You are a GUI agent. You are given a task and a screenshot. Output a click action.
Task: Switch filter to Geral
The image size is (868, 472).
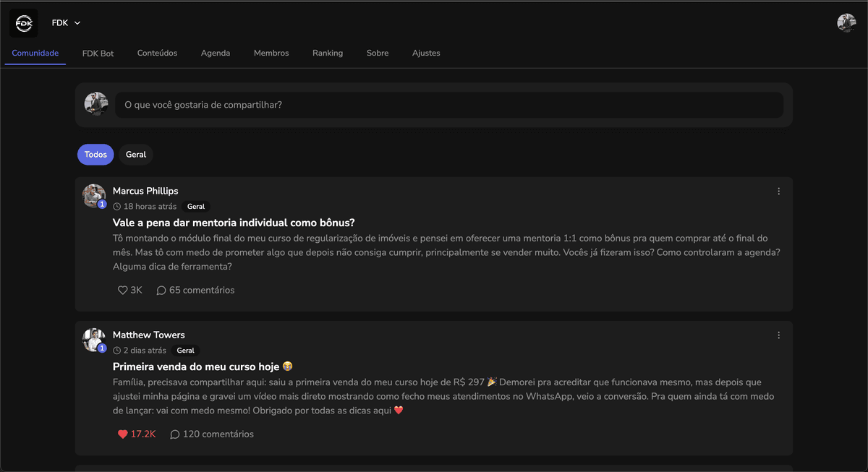(x=136, y=154)
